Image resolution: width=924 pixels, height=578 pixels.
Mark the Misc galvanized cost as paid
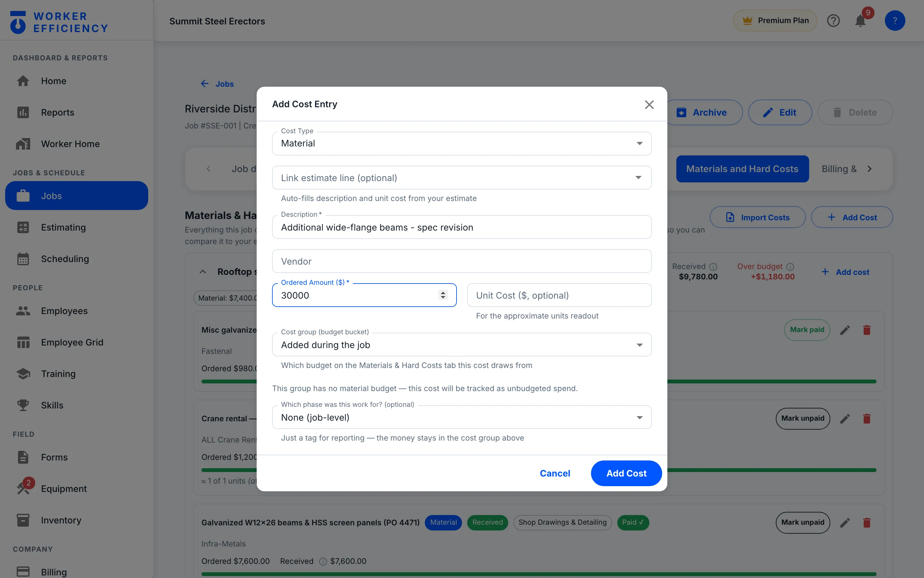coord(807,330)
